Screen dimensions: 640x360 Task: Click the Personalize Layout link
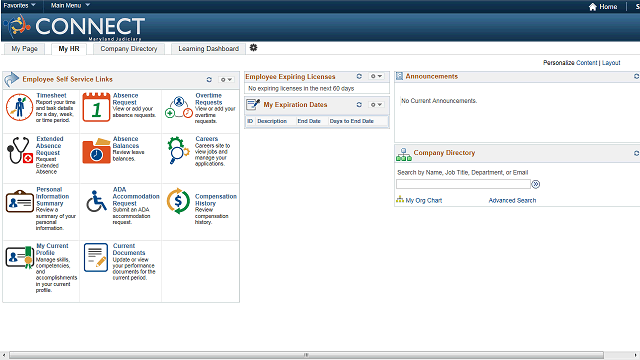click(x=611, y=62)
